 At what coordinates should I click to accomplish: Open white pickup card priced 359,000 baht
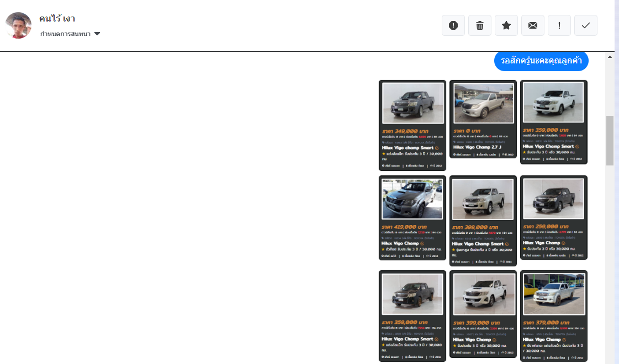553,122
